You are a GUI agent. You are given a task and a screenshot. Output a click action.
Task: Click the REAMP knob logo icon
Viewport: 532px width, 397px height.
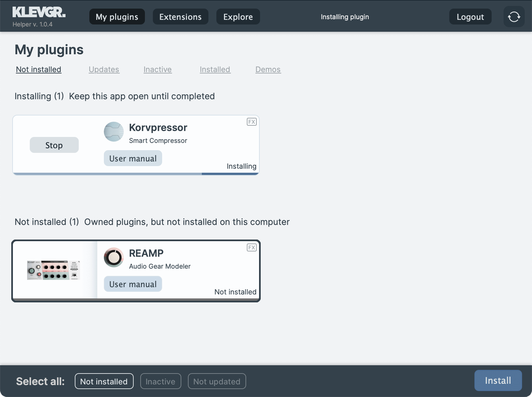[114, 257]
